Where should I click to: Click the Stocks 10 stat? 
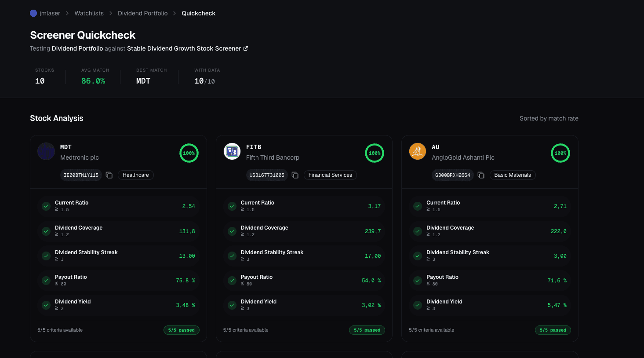click(44, 77)
